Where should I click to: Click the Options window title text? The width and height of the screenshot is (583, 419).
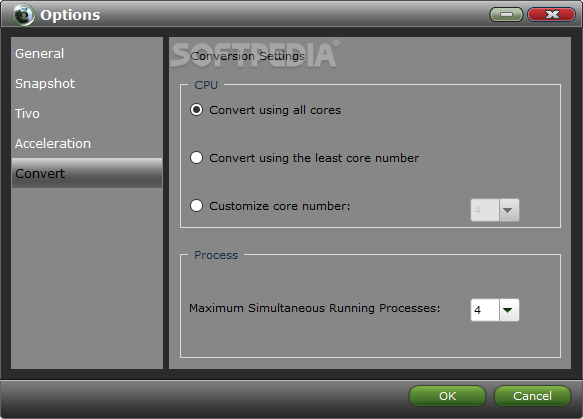click(x=70, y=15)
